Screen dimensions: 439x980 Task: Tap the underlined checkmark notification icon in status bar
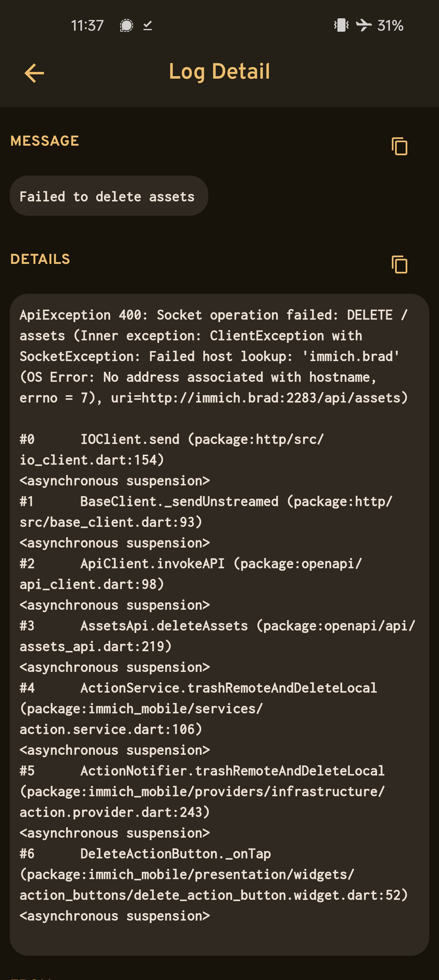pyautogui.click(x=148, y=26)
